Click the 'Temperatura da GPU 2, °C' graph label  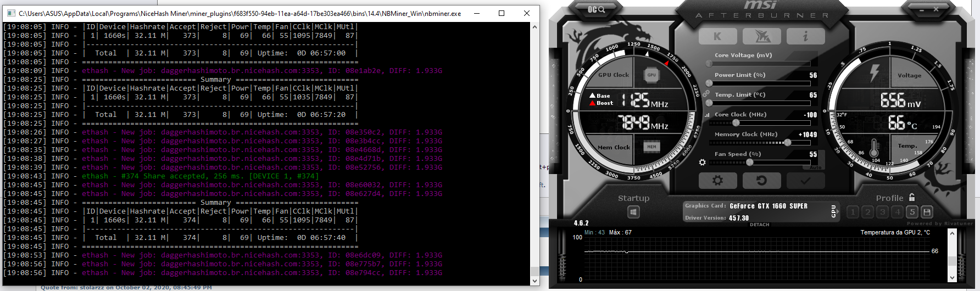pos(895,232)
